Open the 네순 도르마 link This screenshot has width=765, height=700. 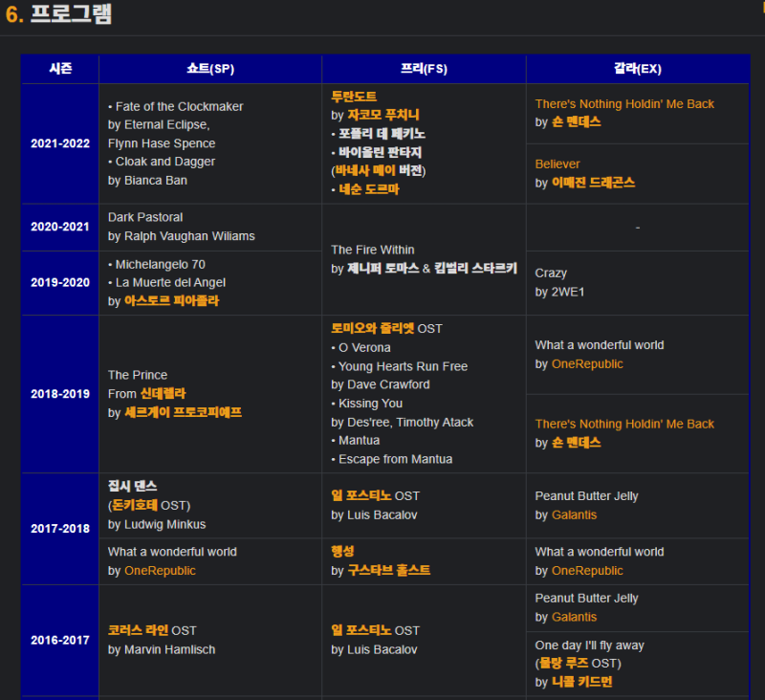coord(369,189)
